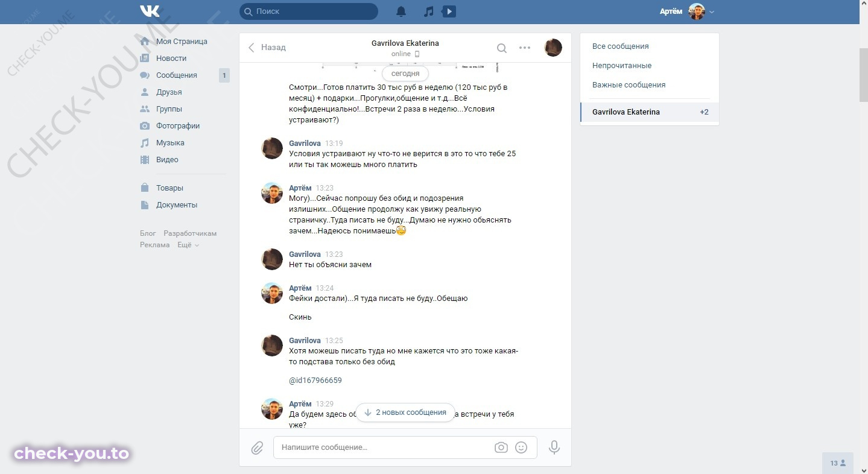
Task: Open the Реклама footer link
Action: tap(155, 245)
